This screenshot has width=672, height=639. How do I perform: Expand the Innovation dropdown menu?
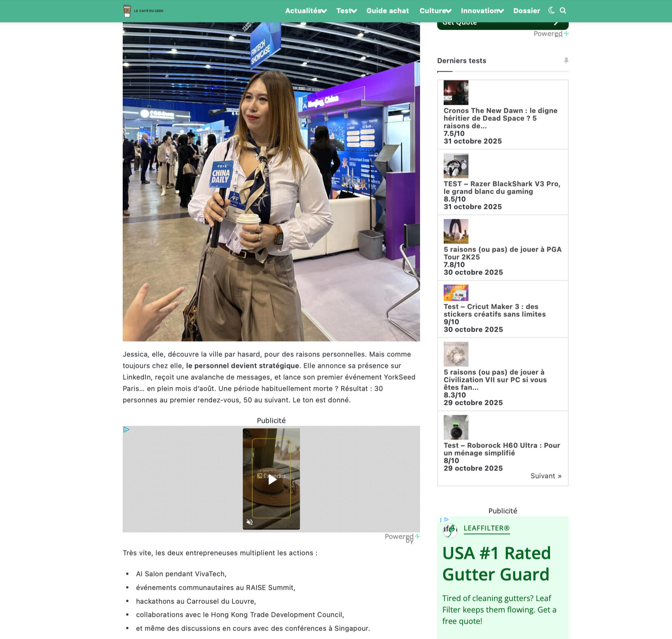click(482, 11)
